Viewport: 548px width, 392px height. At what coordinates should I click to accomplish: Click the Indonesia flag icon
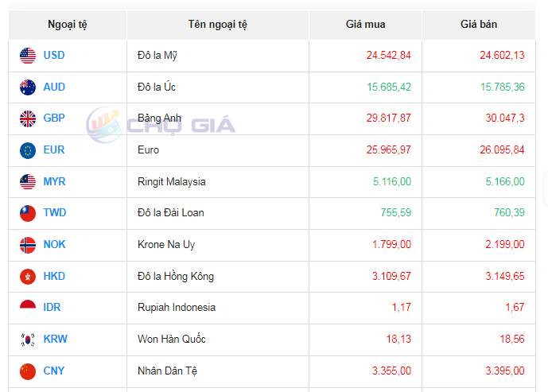28,308
